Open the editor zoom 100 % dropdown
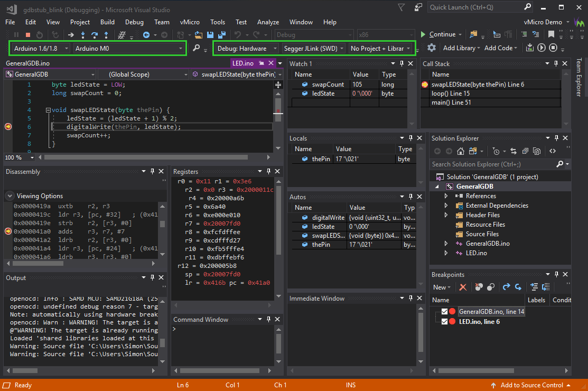 click(x=20, y=157)
